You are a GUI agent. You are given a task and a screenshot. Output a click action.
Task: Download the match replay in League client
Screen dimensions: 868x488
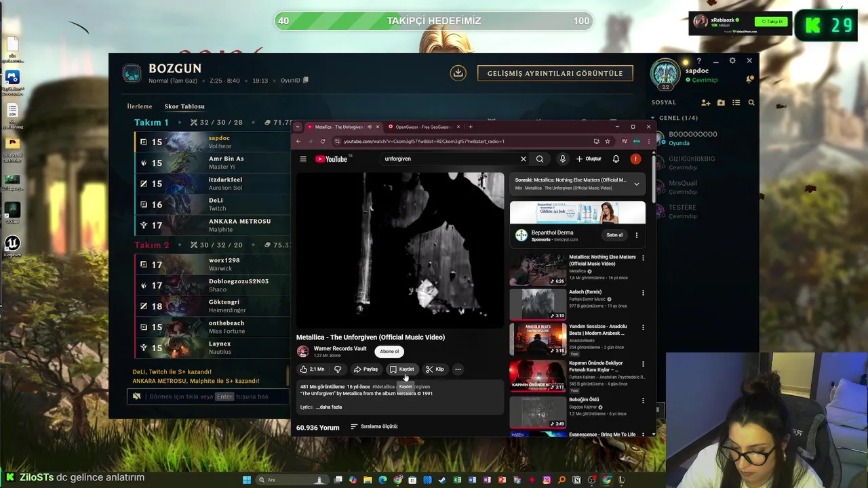(458, 73)
